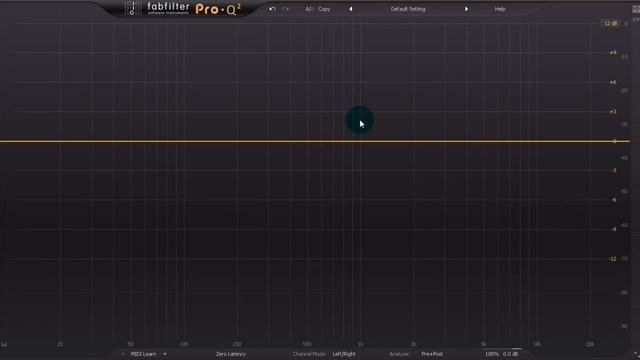640x360 pixels.
Task: Click the +9 dB scale label
Action: tap(613, 53)
